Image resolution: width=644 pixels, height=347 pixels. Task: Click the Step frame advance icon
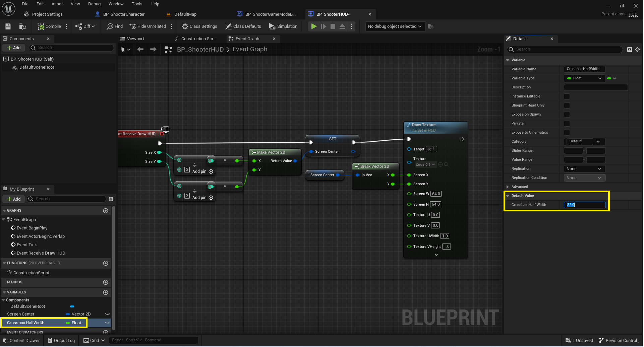coord(324,26)
